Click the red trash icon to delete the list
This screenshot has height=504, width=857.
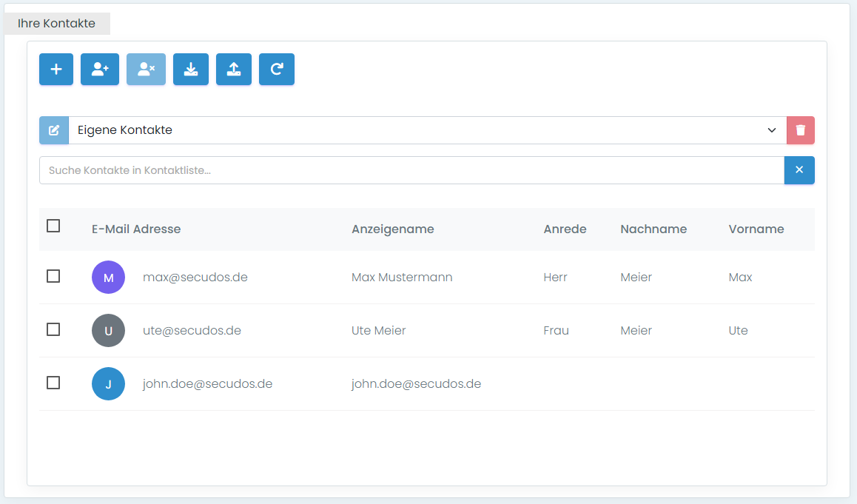coord(800,130)
